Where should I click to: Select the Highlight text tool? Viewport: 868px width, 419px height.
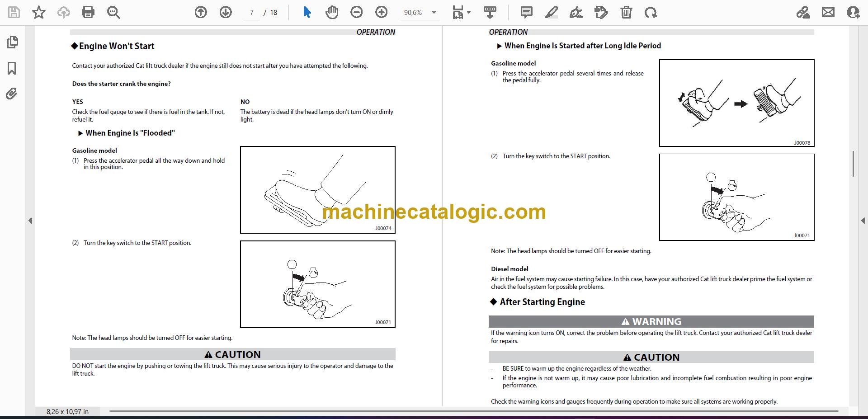[551, 12]
